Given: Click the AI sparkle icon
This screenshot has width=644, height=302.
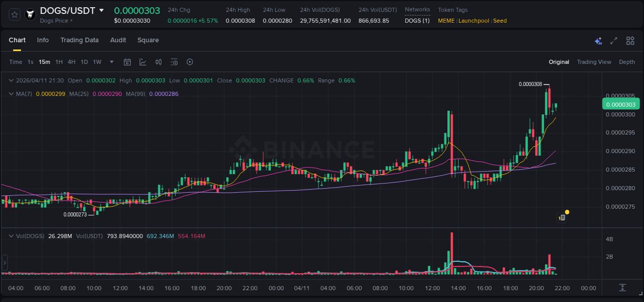Looking at the screenshot, I should click(598, 41).
